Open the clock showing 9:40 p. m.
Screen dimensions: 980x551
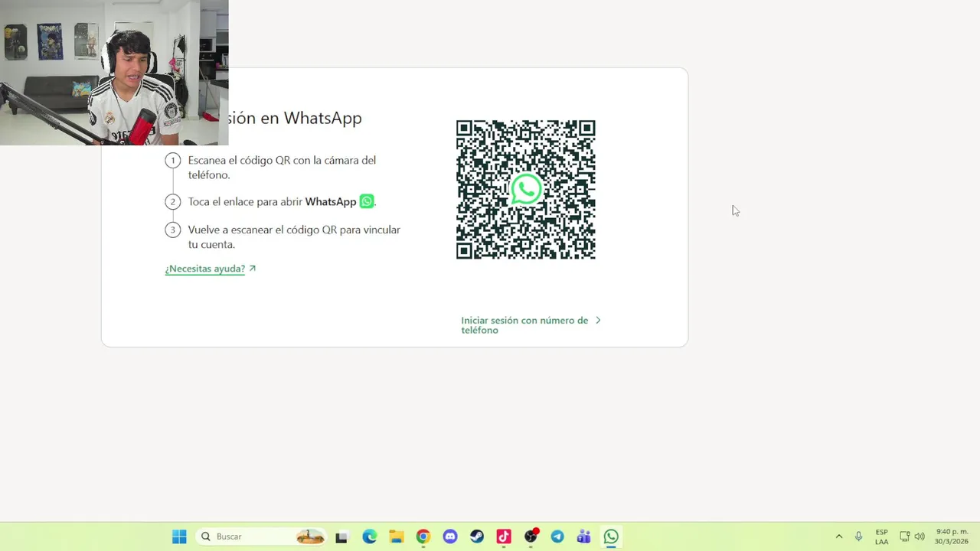[x=952, y=536]
